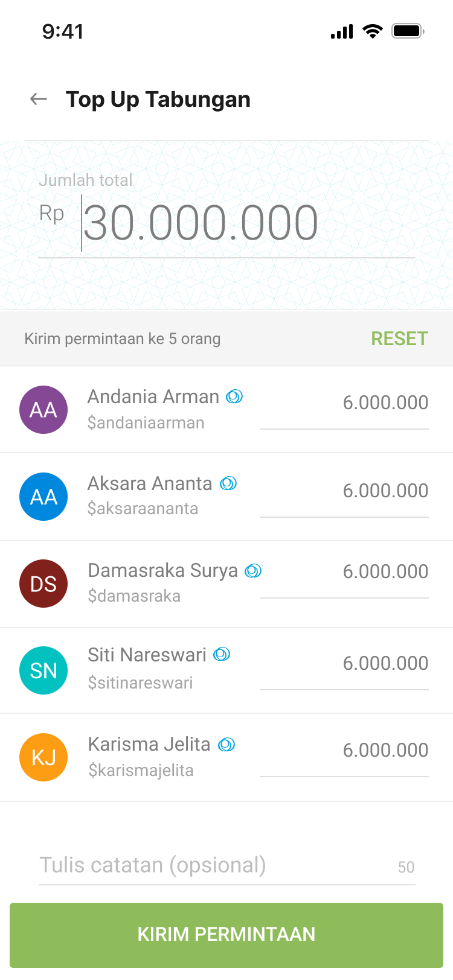Tap the back arrow icon
Viewport: 453px width, 980px height.
coord(39,99)
